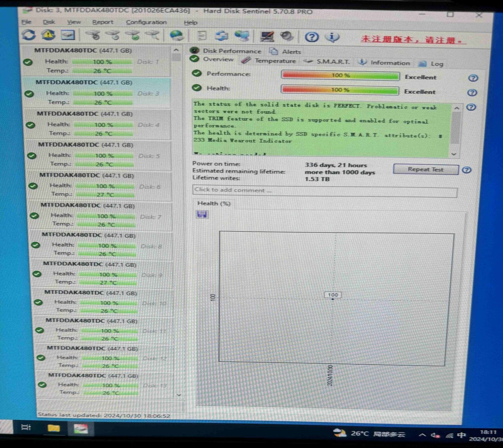
Task: Click the 'Click to add comment' field
Action: pos(324,191)
